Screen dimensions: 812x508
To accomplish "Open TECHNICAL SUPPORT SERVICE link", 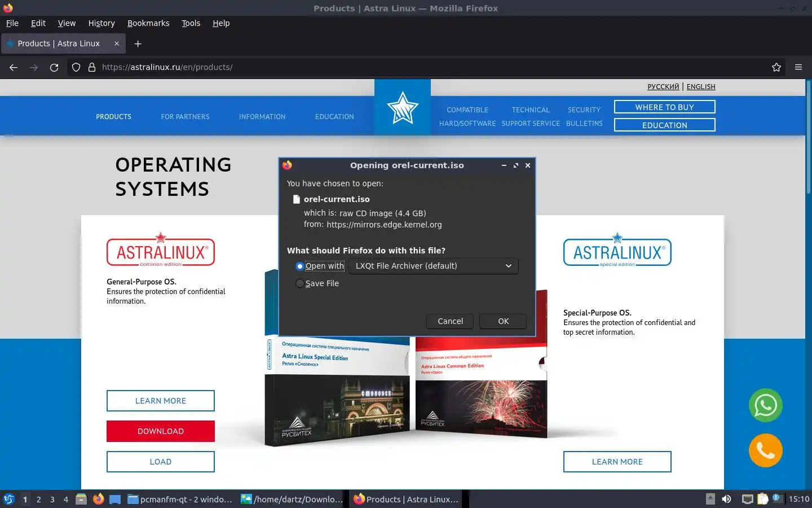I will 531,117.
